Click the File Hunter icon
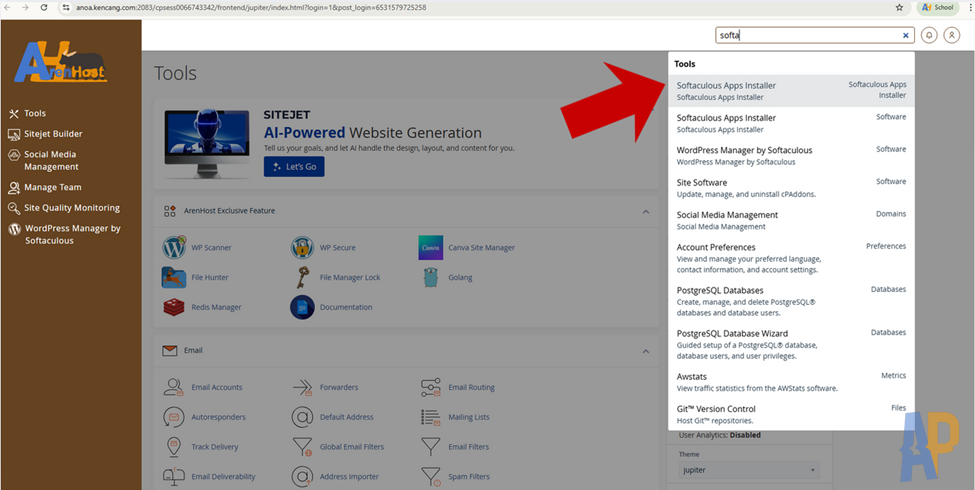The image size is (975, 490). 174,277
